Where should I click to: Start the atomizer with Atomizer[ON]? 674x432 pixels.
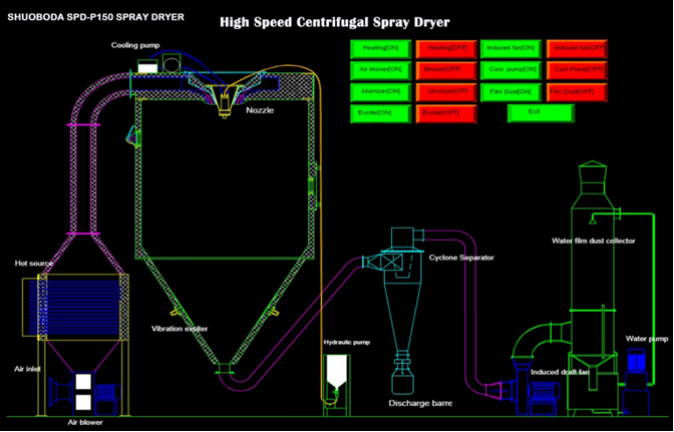(381, 92)
